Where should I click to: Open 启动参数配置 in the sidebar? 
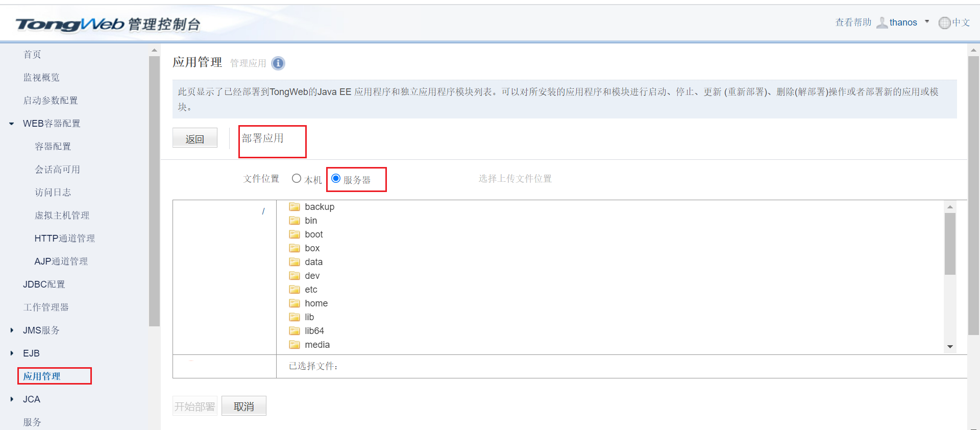coord(51,101)
